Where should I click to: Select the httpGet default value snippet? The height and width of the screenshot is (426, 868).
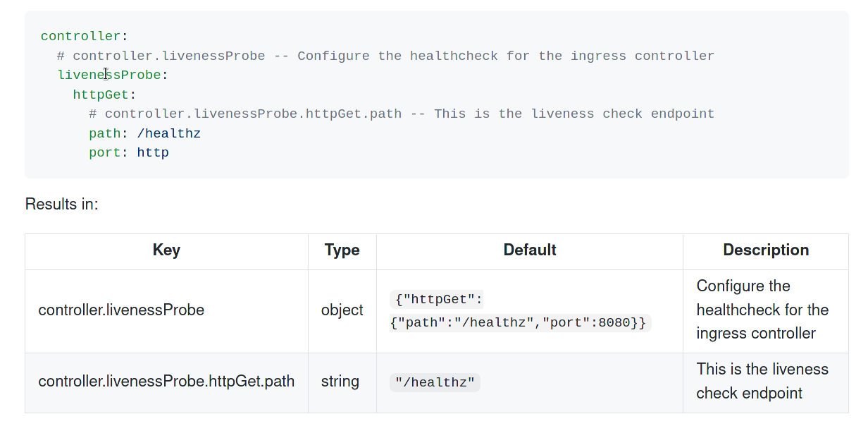520,310
